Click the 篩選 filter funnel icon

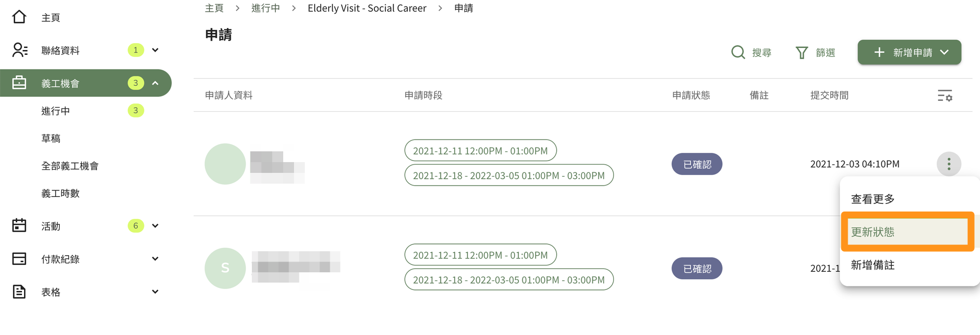pos(802,52)
